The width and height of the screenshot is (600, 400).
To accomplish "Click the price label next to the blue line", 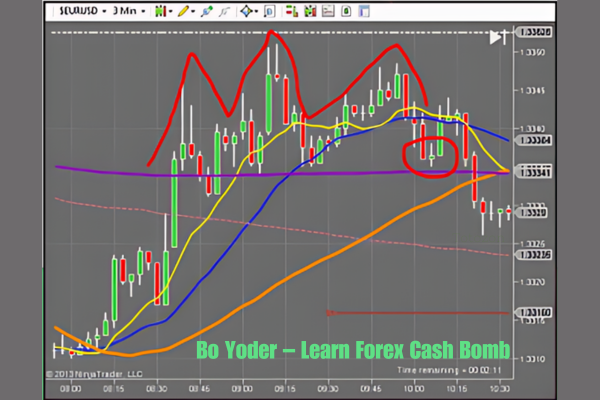I will point(534,140).
